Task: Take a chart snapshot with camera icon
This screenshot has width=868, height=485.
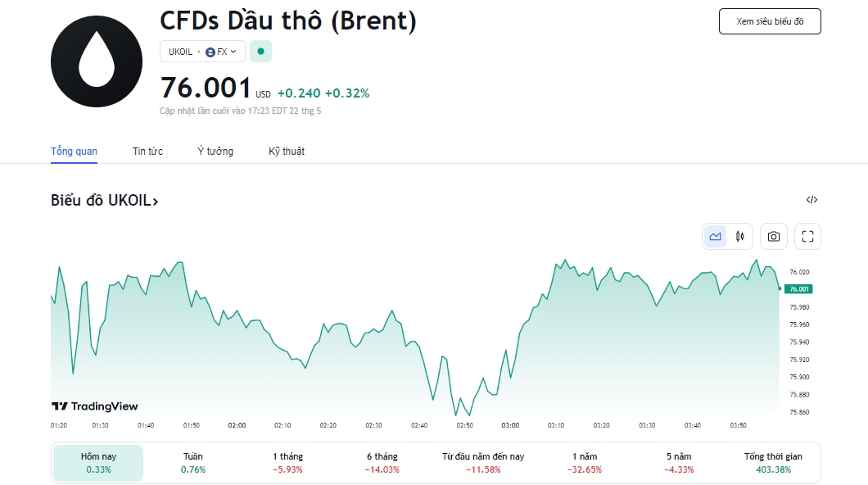Action: click(x=774, y=237)
